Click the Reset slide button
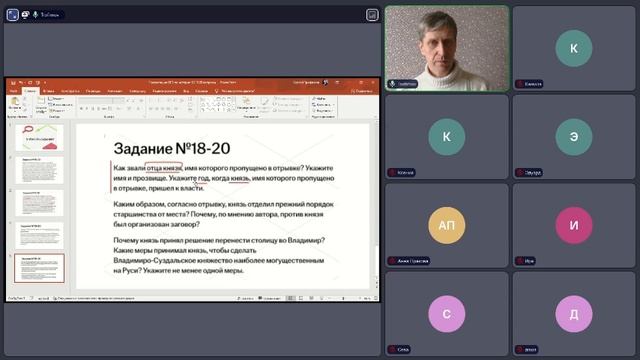The width and height of the screenshot is (640, 360). (60, 104)
